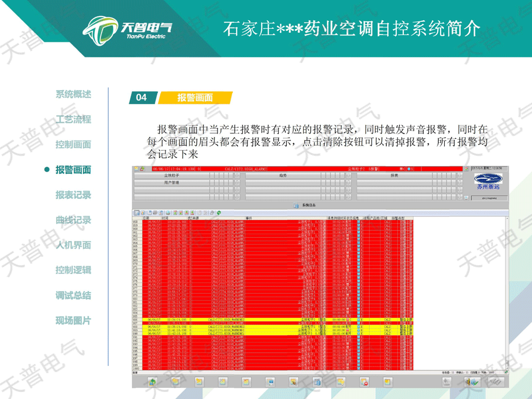The image size is (532, 399).
Task: Expand the arrow button beside 尘埃粒子
Action: point(237,176)
